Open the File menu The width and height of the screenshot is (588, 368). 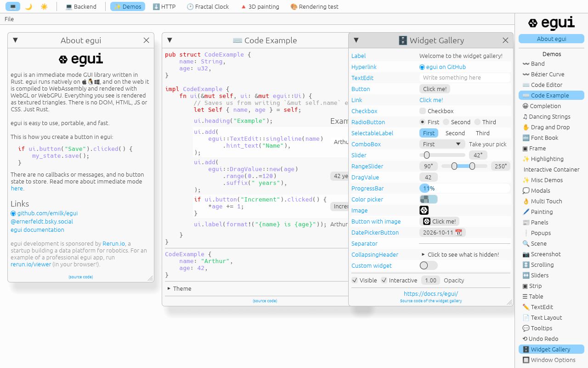pos(9,19)
